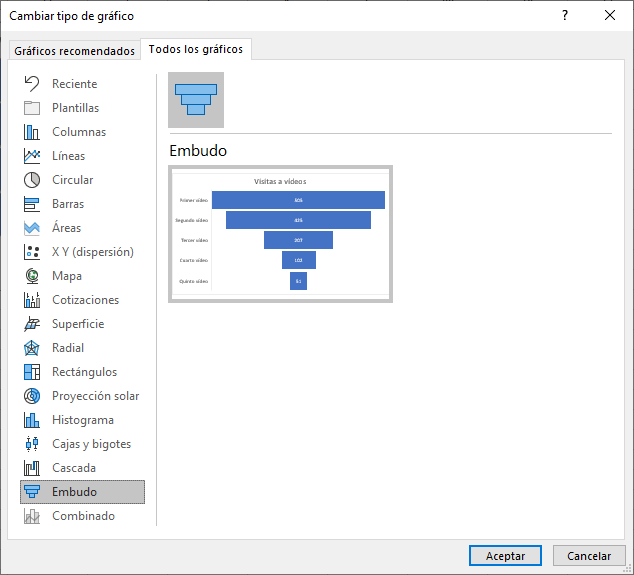Viewport: 634px width, 575px height.
Task: Open the help question mark button
Action: (565, 15)
